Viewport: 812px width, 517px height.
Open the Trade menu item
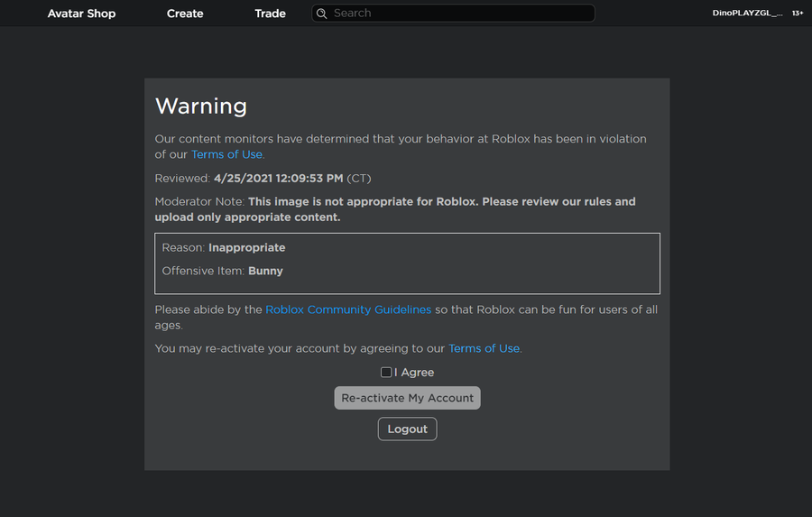coord(270,14)
